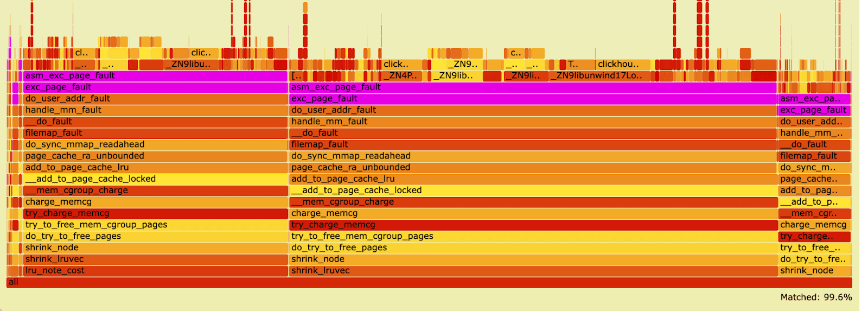Select the do_sync_m.. frame
Screen dimensions: 868x311
814,168
